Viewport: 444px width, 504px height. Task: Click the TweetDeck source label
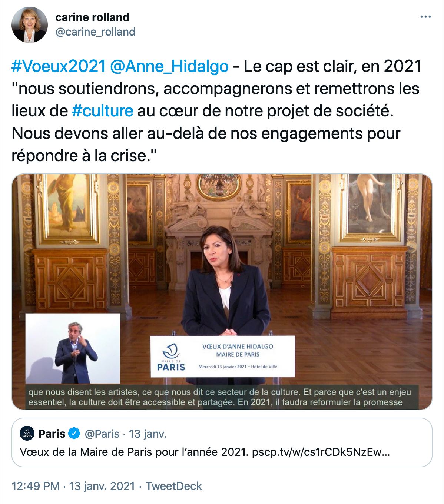pos(174,486)
